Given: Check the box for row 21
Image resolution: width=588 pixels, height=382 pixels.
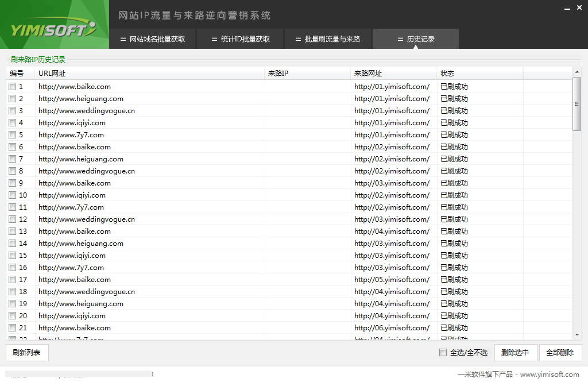Looking at the screenshot, I should click(13, 327).
